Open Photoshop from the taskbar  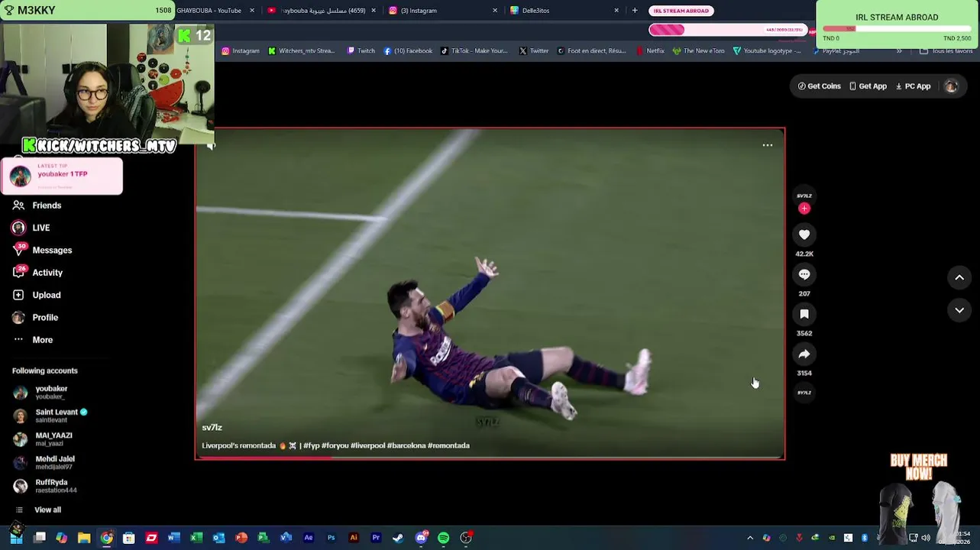tap(331, 538)
